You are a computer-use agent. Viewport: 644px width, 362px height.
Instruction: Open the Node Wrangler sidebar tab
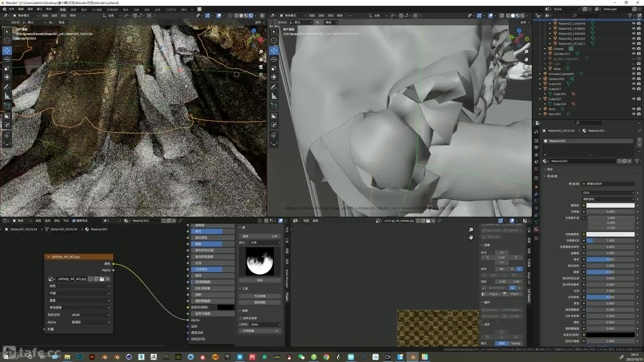(287, 279)
